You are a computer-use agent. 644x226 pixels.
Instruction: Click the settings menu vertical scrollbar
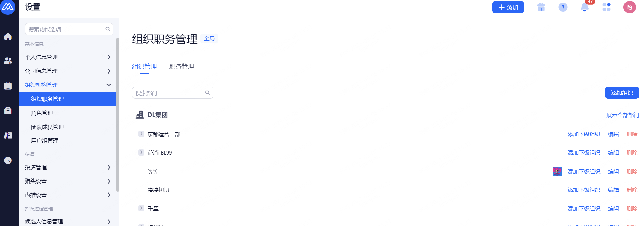[x=118, y=115]
